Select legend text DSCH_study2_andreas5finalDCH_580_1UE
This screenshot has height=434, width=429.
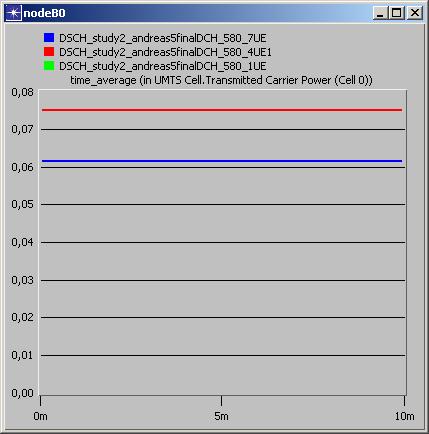pos(163,66)
